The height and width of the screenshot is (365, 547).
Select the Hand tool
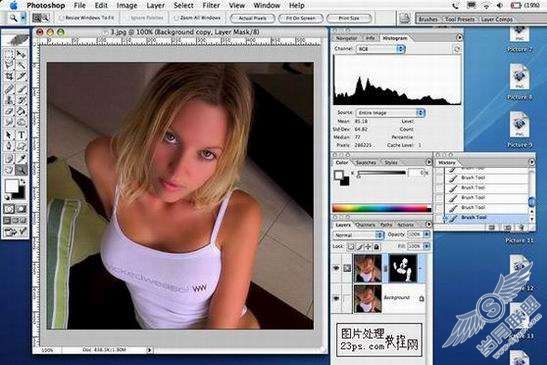click(9, 170)
